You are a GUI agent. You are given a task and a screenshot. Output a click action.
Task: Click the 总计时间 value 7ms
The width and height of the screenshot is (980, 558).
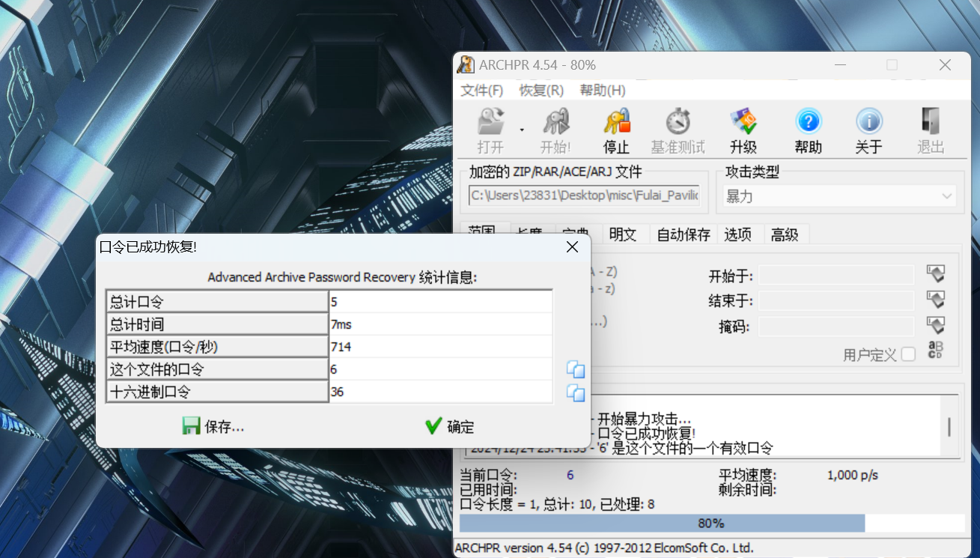(440, 324)
